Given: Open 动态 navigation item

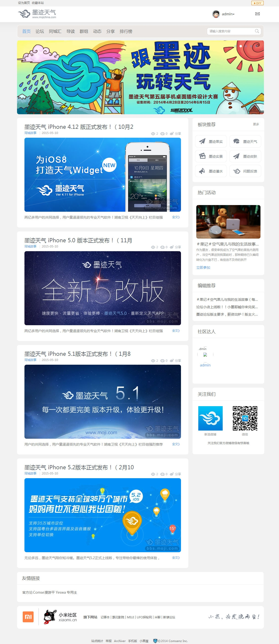Looking at the screenshot, I should tap(97, 31).
